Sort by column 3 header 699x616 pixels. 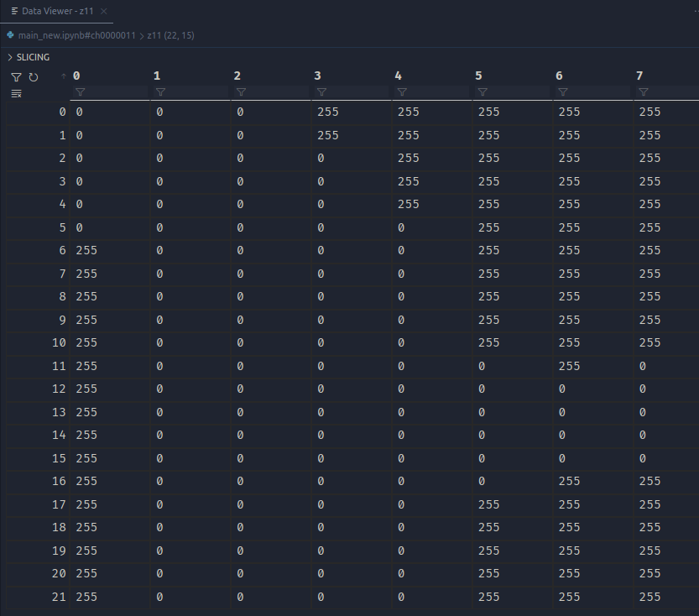[x=317, y=76]
